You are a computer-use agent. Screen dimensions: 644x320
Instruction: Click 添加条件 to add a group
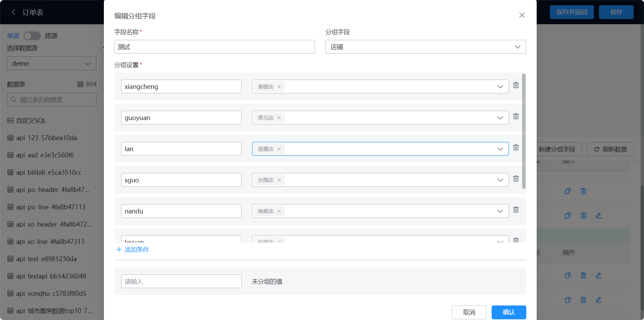coord(133,249)
